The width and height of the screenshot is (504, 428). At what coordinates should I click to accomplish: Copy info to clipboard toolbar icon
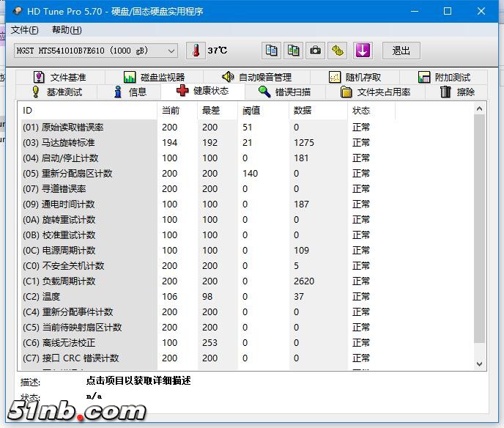tap(271, 51)
